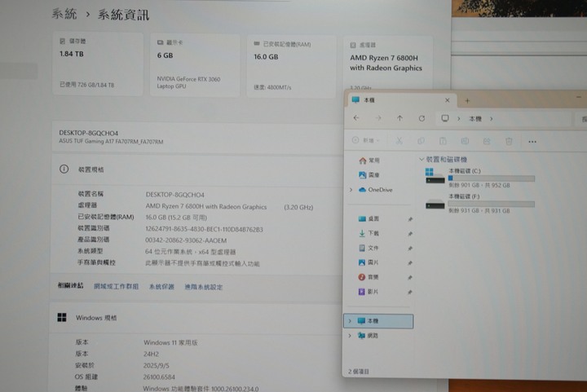Click the monitor icon in the address bar
This screenshot has height=392, width=587.
[x=445, y=118]
